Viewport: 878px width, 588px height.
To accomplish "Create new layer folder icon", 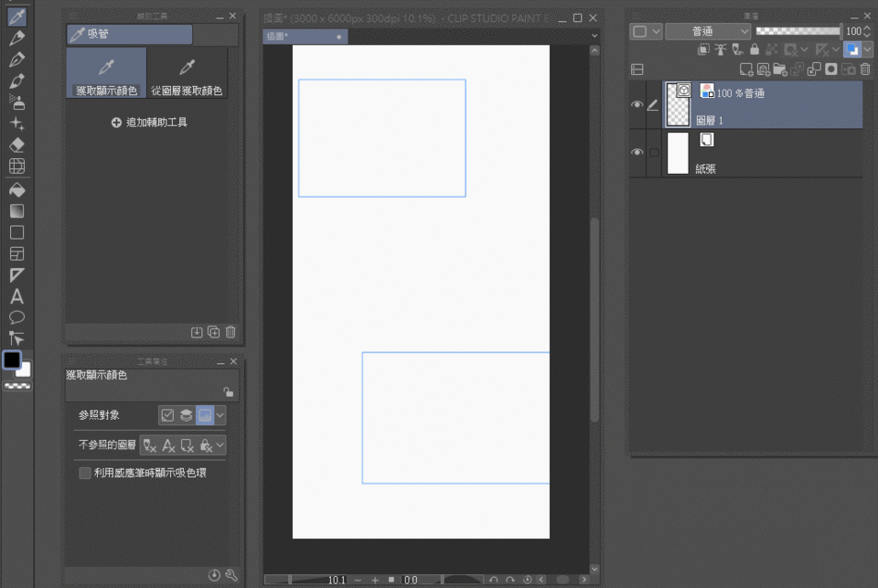I will pyautogui.click(x=780, y=69).
